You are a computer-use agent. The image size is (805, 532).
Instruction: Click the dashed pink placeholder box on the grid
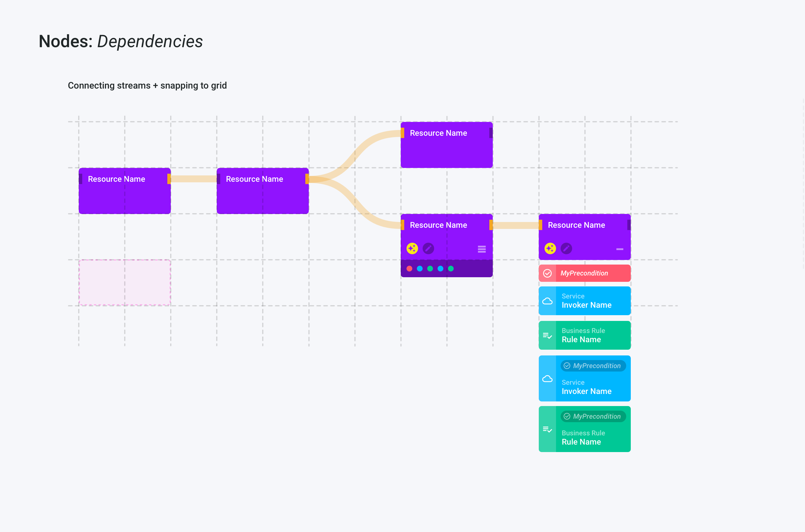(124, 283)
